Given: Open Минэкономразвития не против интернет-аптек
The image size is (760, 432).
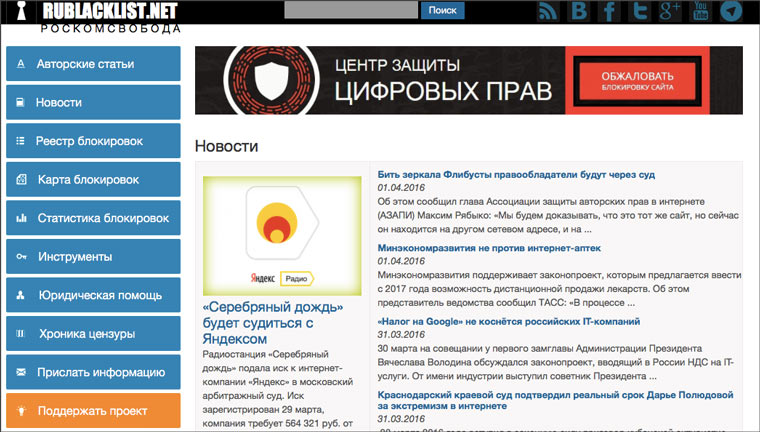Looking at the screenshot, I should [489, 248].
